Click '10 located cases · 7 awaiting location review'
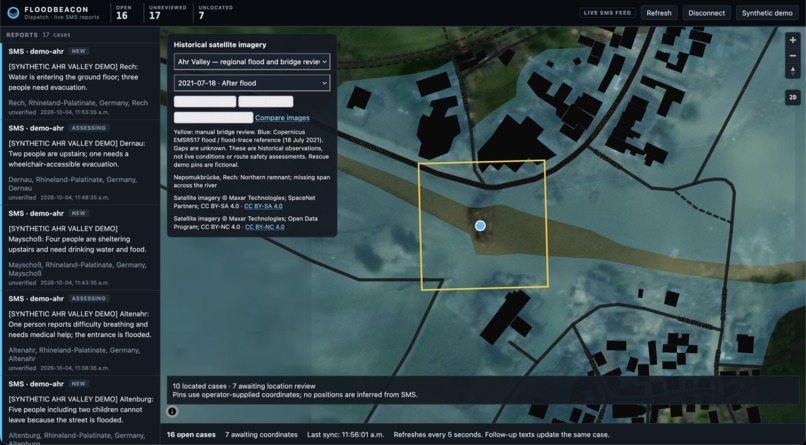 [244, 386]
